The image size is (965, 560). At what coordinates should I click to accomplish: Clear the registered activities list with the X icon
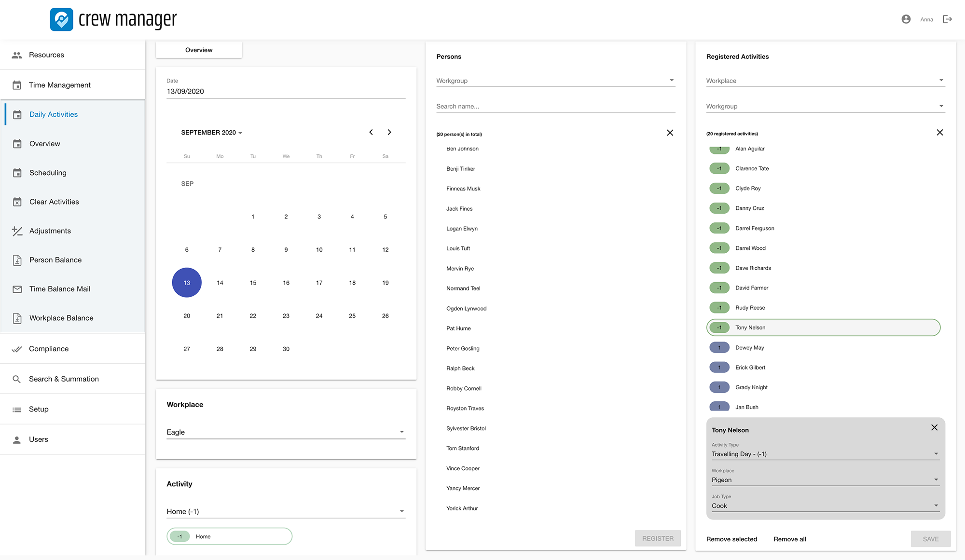click(x=939, y=133)
